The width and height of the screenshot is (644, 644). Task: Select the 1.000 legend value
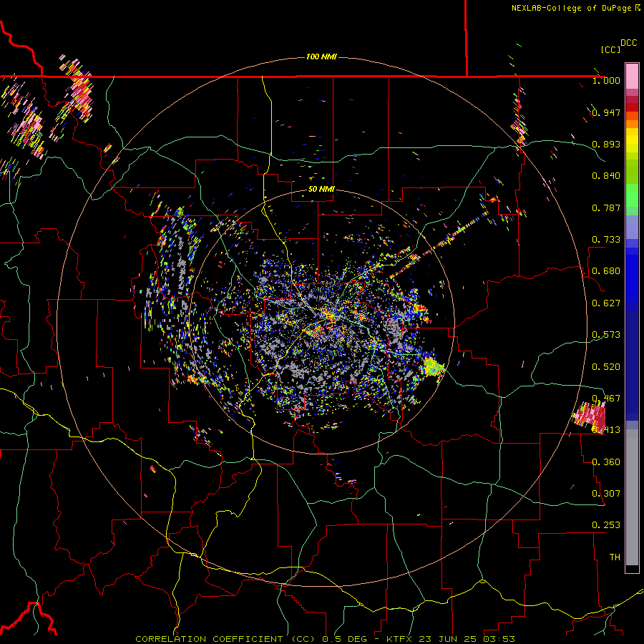coord(606,80)
